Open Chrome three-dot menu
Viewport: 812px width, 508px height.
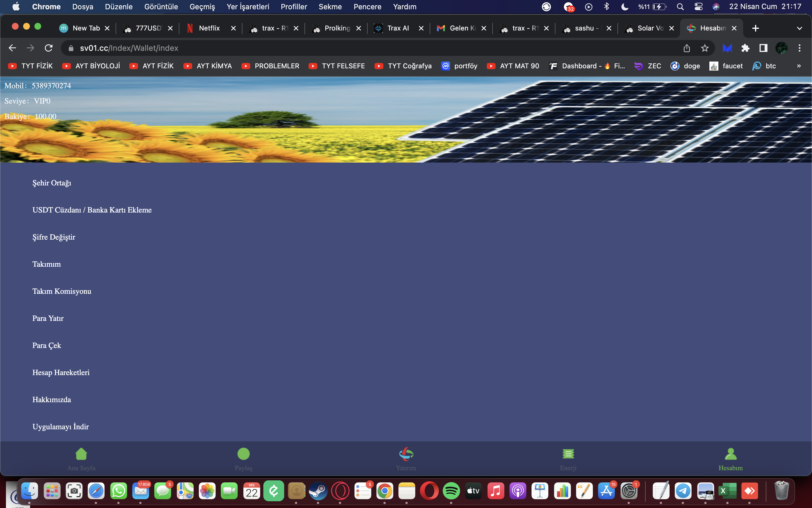click(800, 48)
